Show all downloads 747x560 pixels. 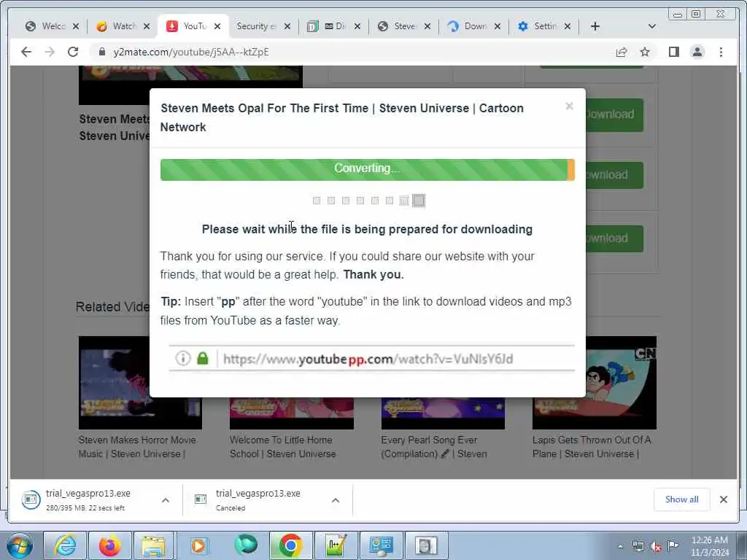tap(682, 499)
